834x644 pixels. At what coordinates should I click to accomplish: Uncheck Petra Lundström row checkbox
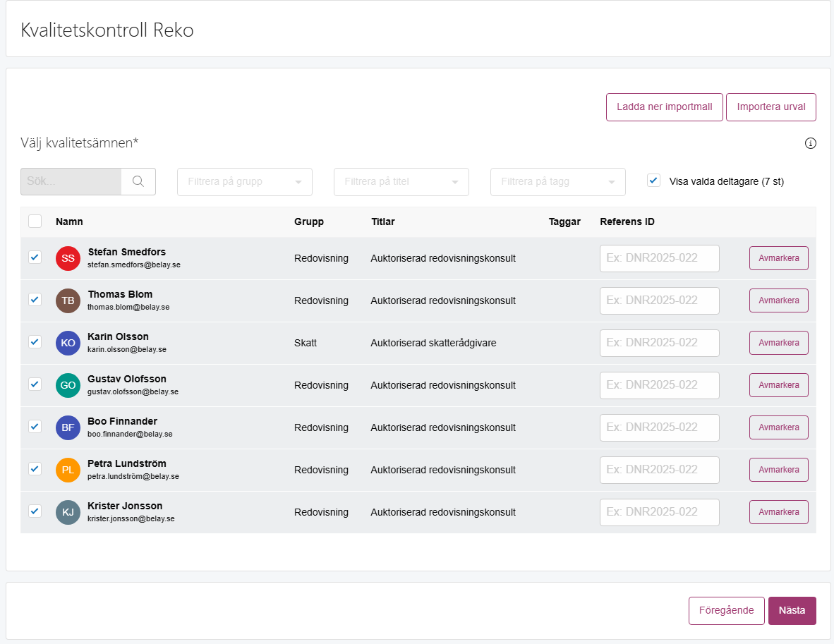(35, 468)
